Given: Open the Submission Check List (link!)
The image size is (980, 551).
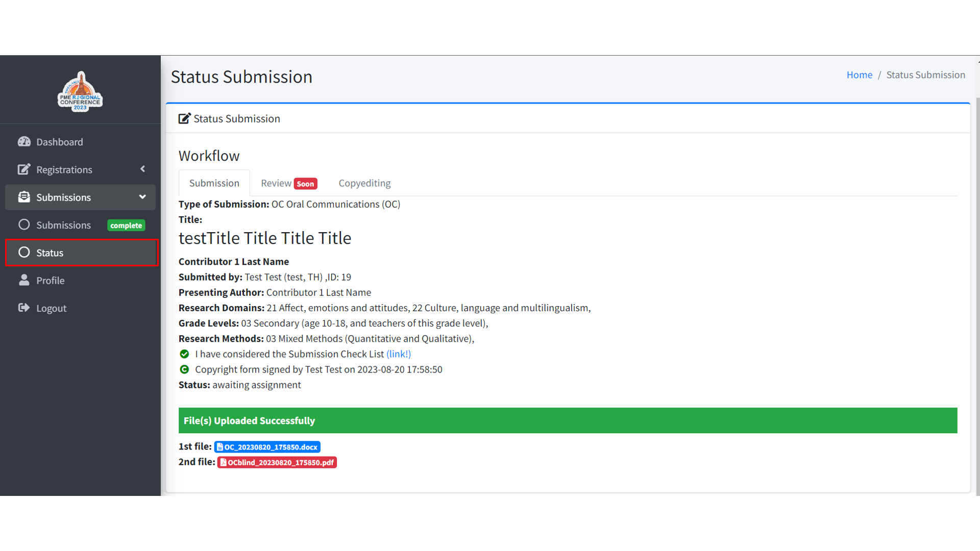Looking at the screenshot, I should [398, 354].
